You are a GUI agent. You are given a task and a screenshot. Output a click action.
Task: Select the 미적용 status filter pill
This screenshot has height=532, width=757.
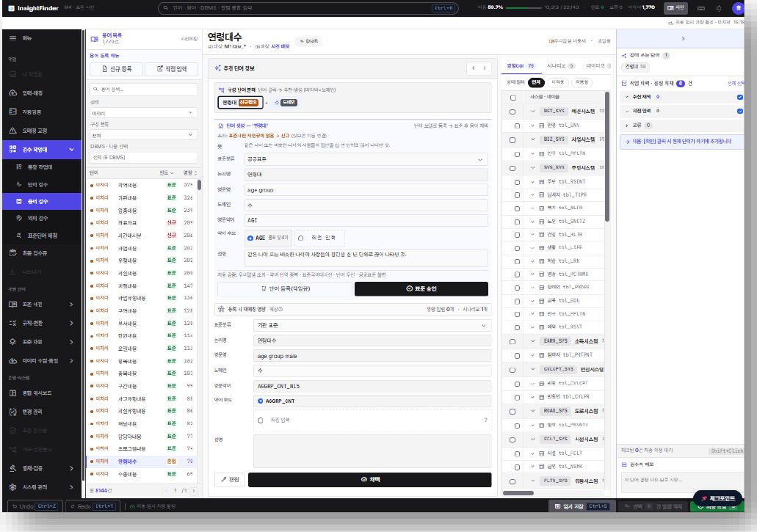557,82
